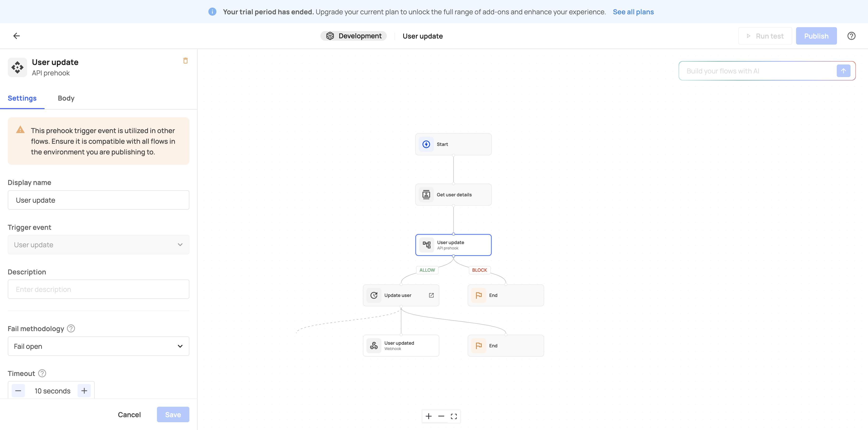Click Fail methodology help icon
868x430 pixels.
[x=71, y=328]
